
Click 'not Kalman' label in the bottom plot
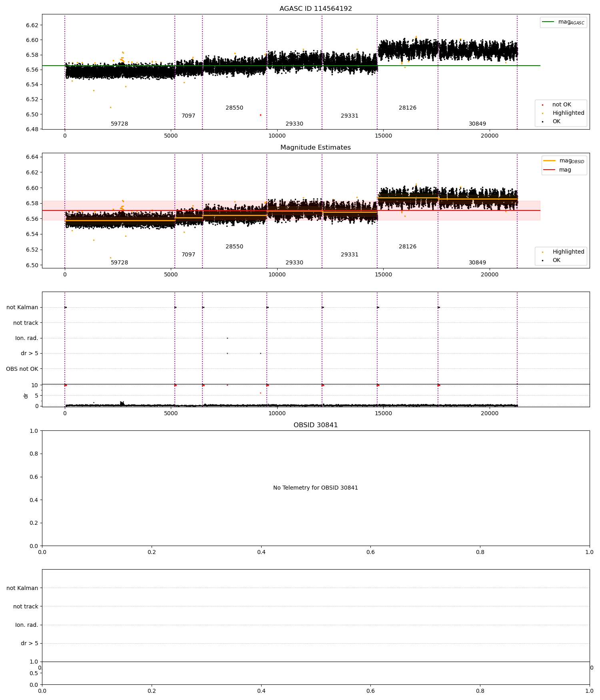click(22, 588)
